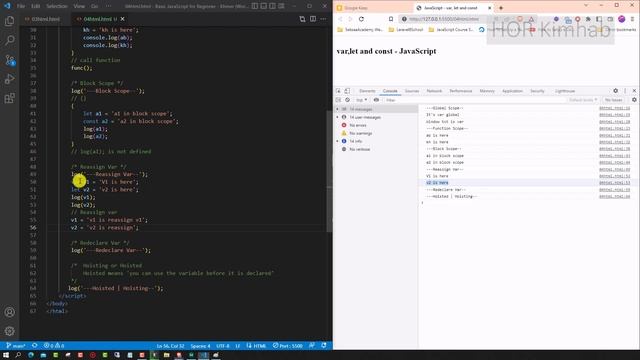This screenshot has width=640, height=360.
Task: Switch to DevTools Network tab
Action: coord(434,91)
